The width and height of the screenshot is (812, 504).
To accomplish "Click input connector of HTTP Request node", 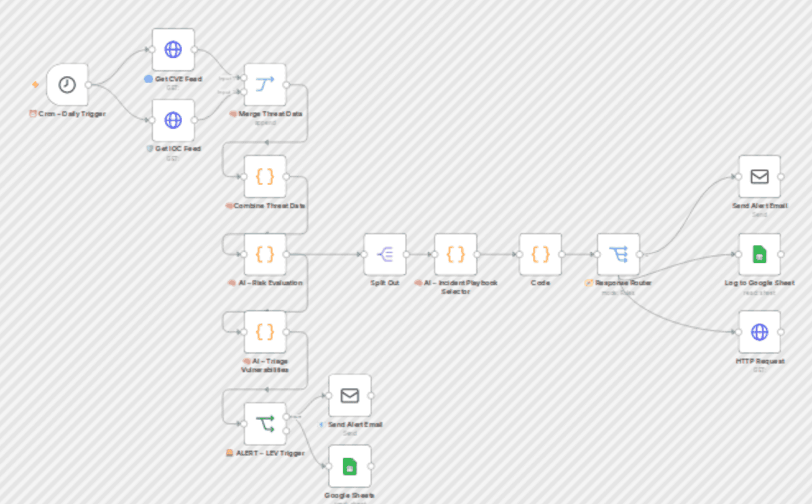I will (x=739, y=332).
